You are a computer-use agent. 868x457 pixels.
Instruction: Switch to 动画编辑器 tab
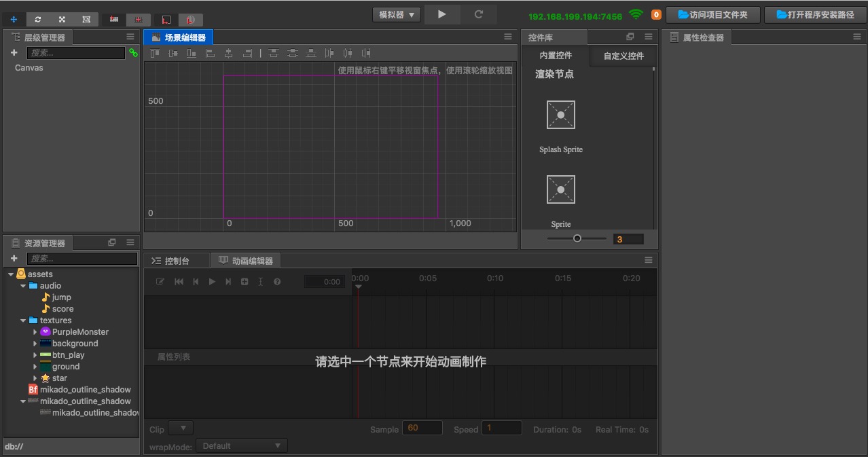(246, 261)
